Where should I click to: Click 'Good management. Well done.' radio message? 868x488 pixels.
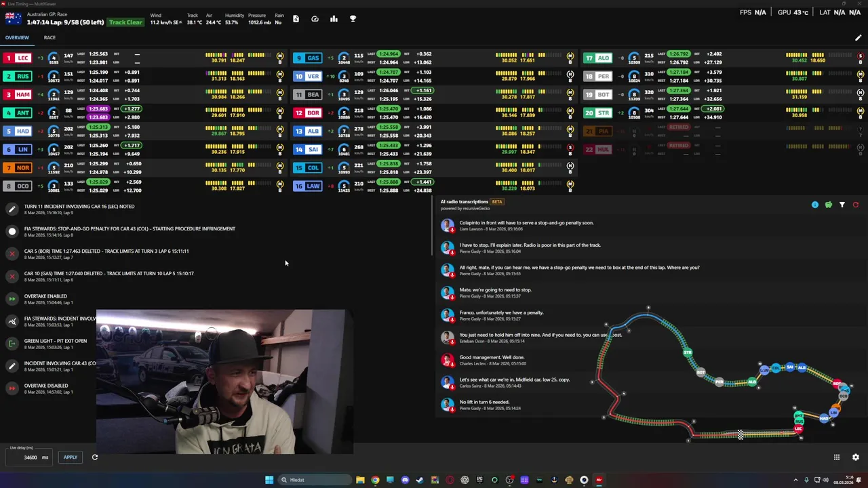coord(492,357)
